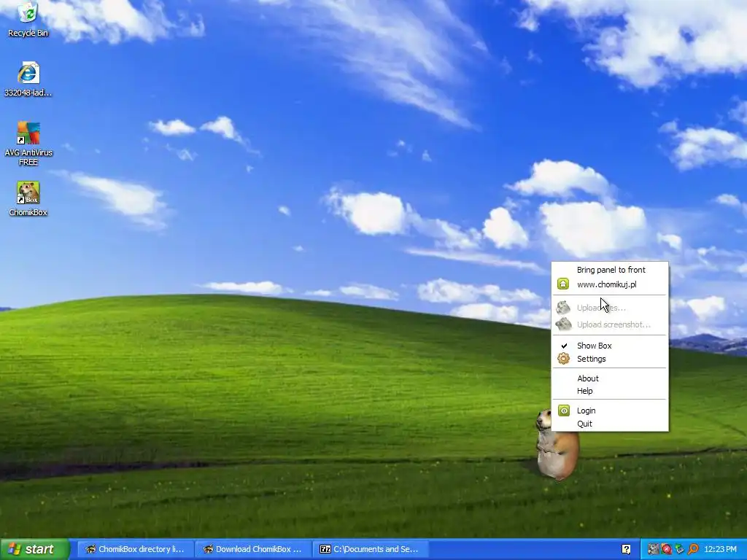Select Bring panel to front in menu
The width and height of the screenshot is (747, 560).
coord(611,270)
